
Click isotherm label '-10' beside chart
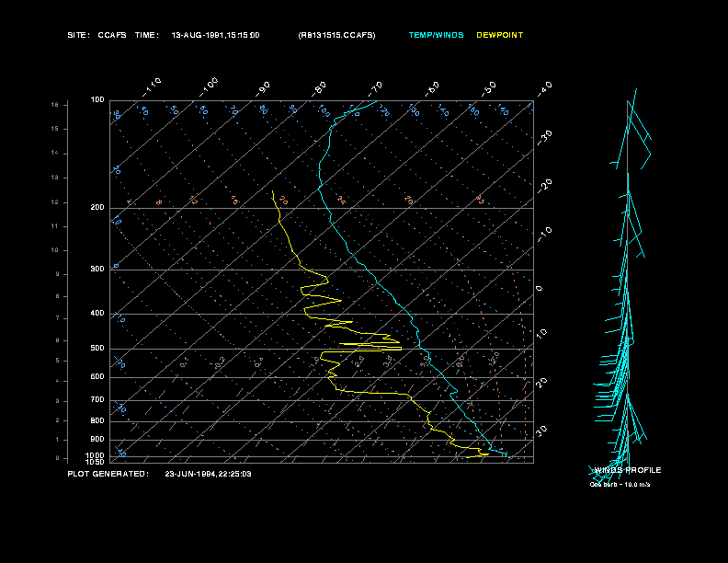[x=544, y=235]
